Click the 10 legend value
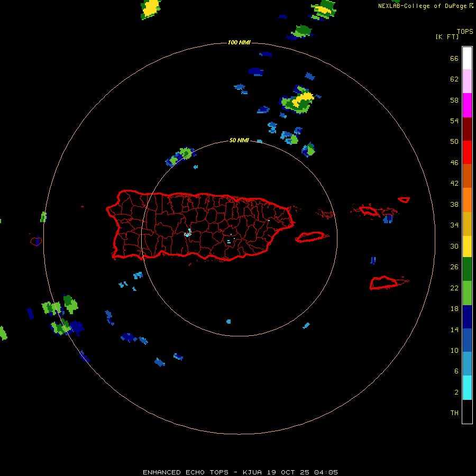The height and width of the screenshot is (476, 476). pyautogui.click(x=454, y=351)
